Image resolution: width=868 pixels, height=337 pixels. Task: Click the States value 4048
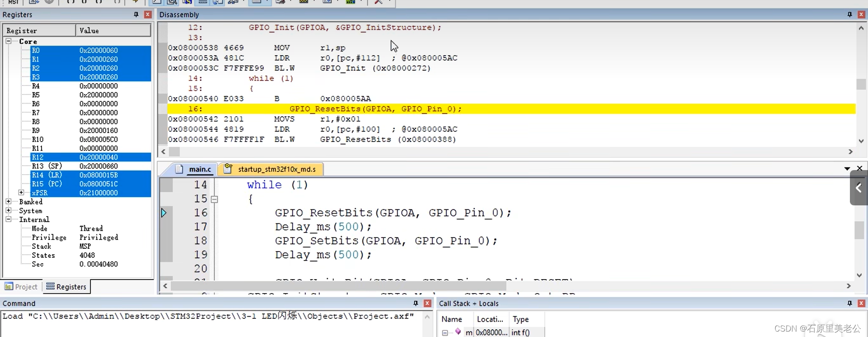coord(87,256)
